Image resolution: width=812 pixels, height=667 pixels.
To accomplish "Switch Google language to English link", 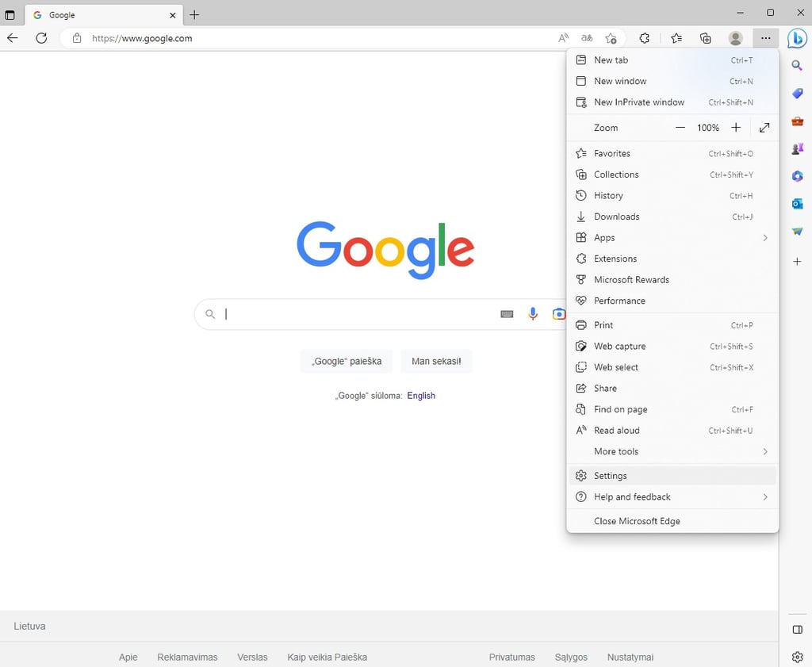I will (421, 396).
